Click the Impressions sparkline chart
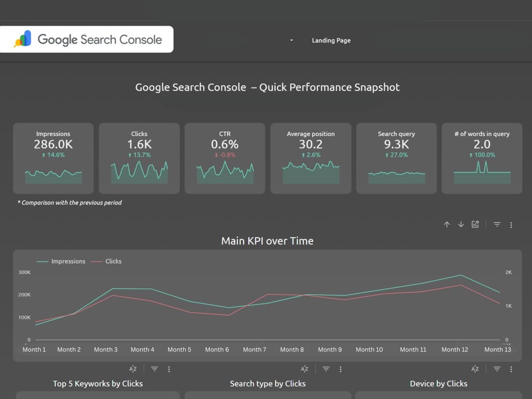Screen dimensions: 532x399 pos(53,177)
